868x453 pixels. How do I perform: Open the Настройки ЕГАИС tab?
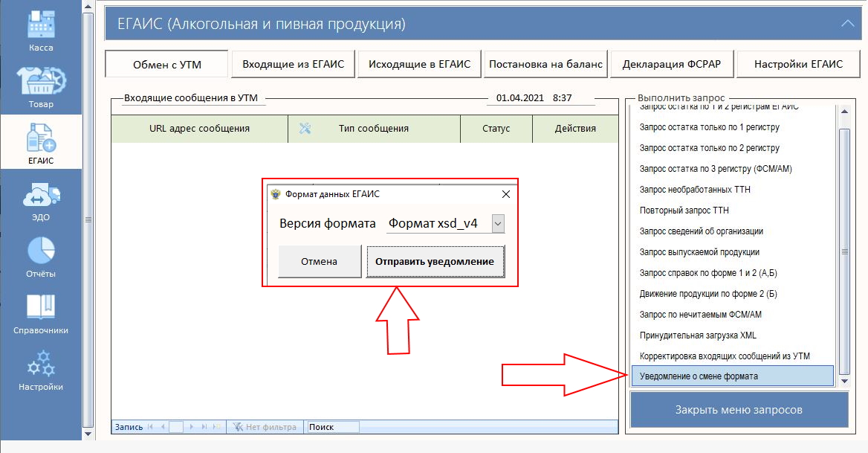[798, 64]
